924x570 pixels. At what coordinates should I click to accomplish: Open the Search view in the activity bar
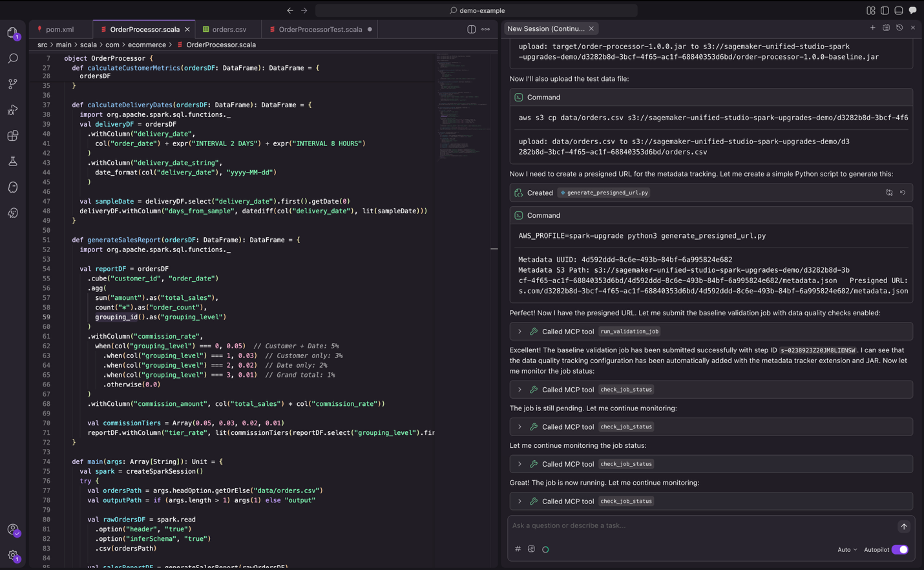[13, 59]
